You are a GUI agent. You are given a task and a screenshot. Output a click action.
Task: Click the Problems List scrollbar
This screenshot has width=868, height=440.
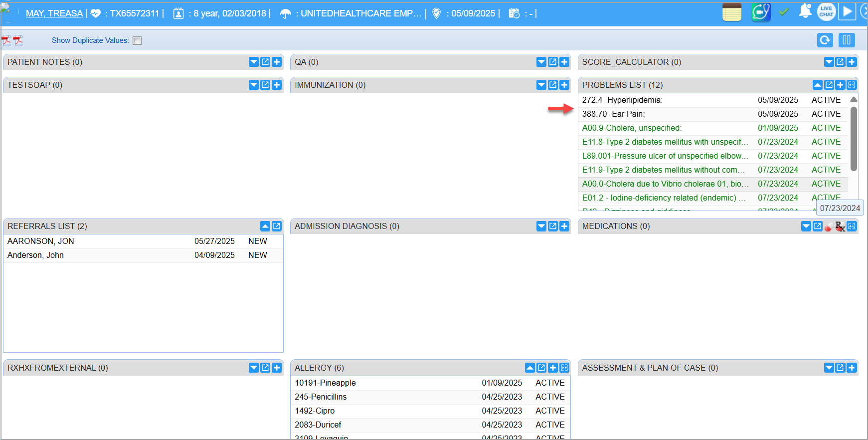pos(854,140)
